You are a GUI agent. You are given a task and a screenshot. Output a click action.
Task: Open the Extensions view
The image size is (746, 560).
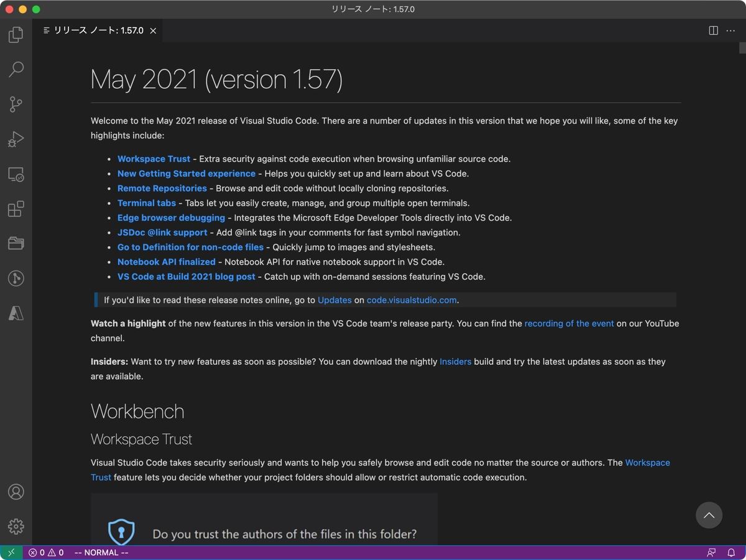click(16, 209)
